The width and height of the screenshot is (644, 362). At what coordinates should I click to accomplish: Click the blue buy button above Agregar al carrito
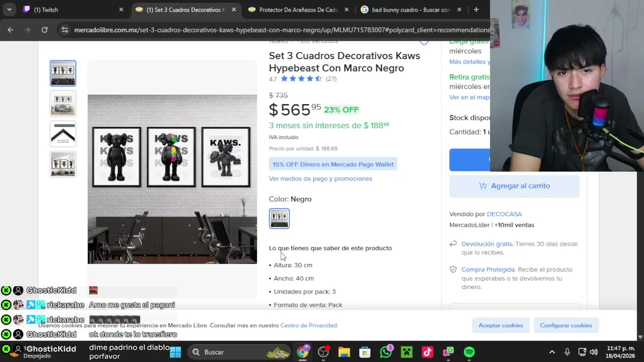click(x=469, y=160)
